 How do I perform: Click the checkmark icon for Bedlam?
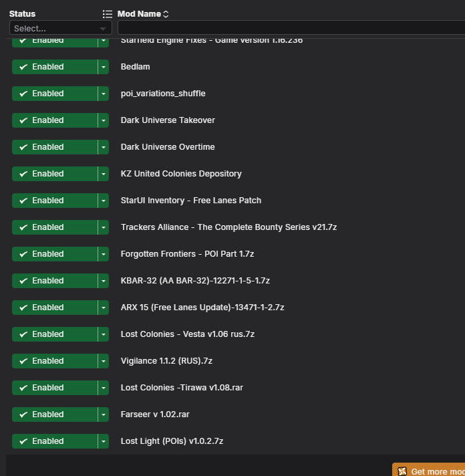point(23,67)
